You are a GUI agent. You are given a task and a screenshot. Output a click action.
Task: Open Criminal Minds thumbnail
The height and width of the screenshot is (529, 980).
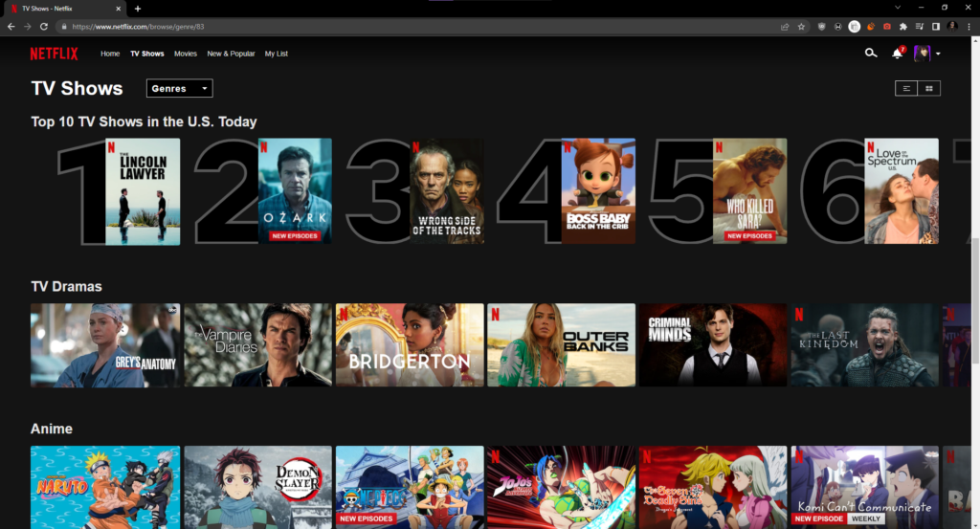712,345
